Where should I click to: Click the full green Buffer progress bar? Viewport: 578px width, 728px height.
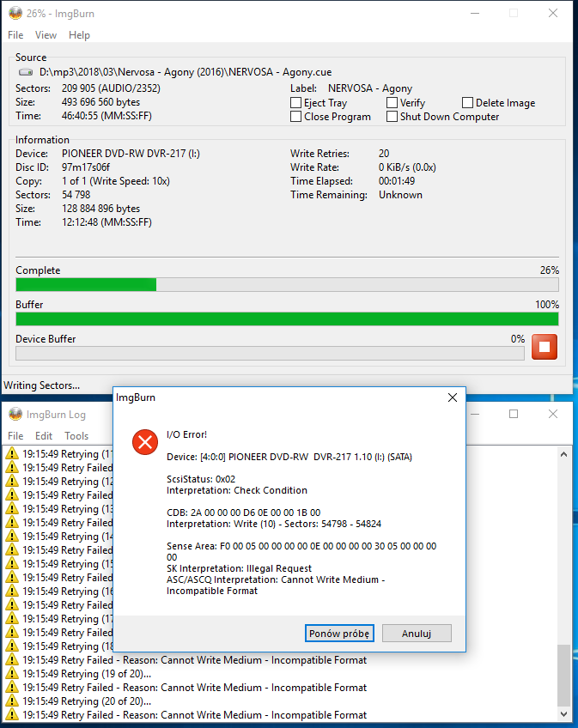point(287,319)
